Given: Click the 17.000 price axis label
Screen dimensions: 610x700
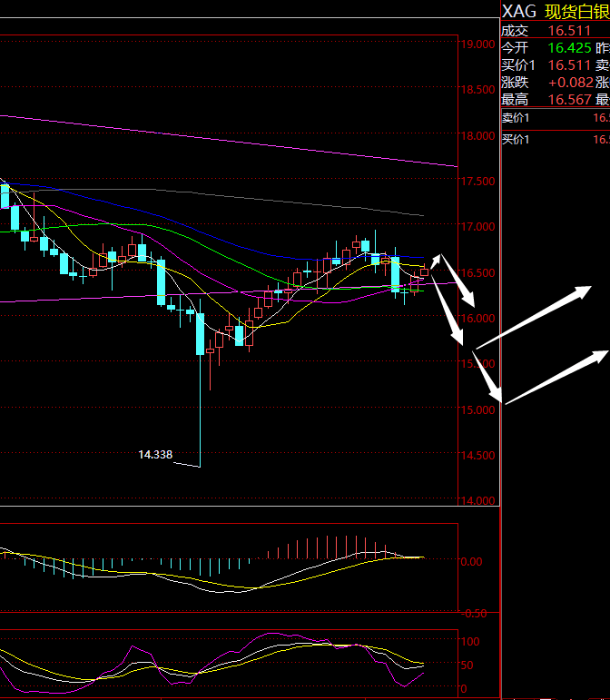Looking at the screenshot, I should tap(477, 227).
